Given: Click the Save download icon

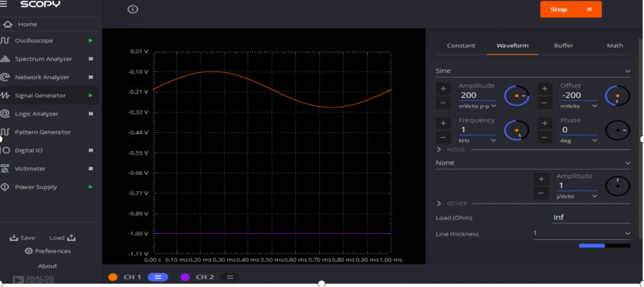Looking at the screenshot, I should [x=14, y=238].
